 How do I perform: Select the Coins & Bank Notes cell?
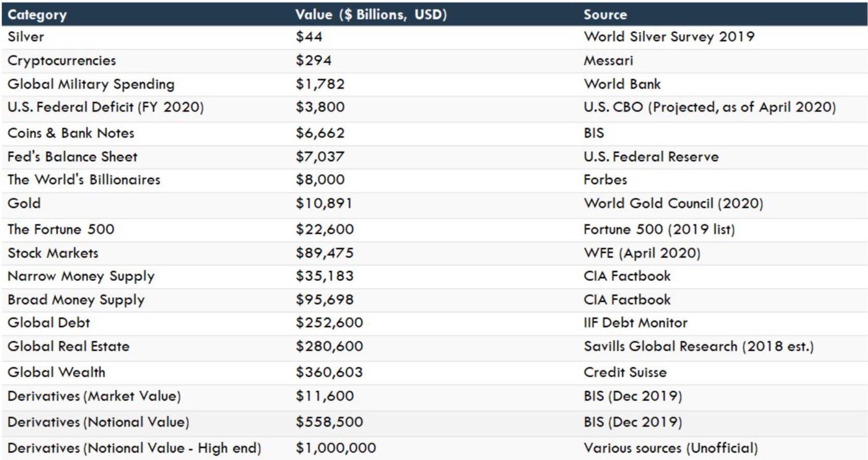click(71, 133)
